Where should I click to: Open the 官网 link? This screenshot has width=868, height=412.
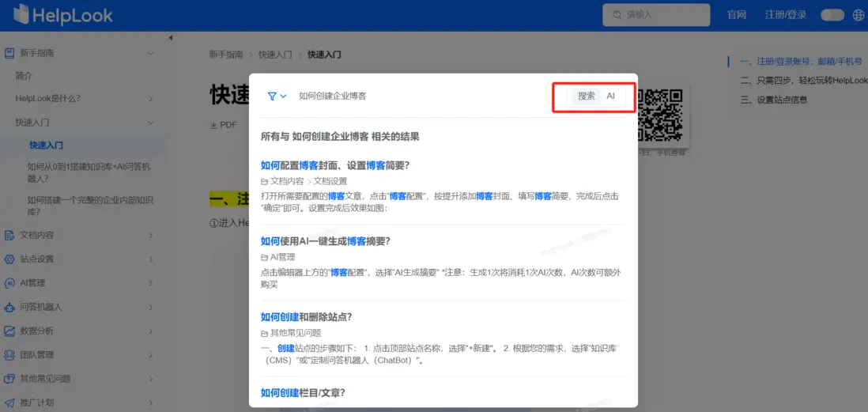pos(737,15)
